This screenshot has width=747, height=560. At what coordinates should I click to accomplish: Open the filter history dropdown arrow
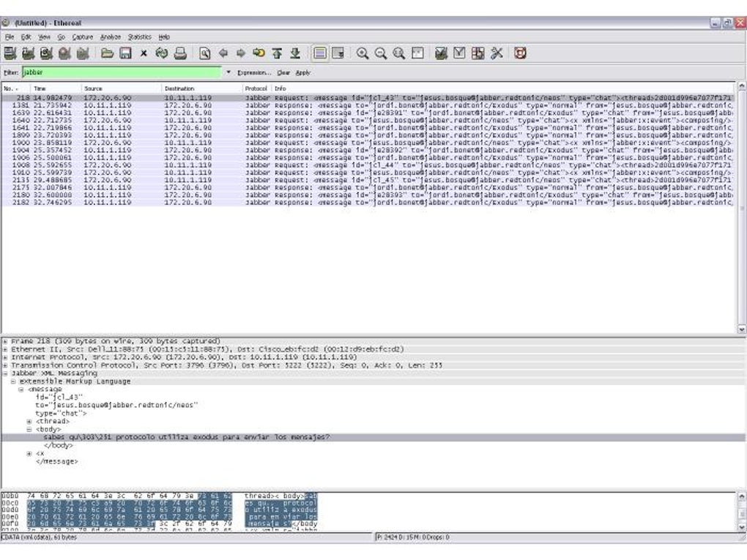pos(228,72)
